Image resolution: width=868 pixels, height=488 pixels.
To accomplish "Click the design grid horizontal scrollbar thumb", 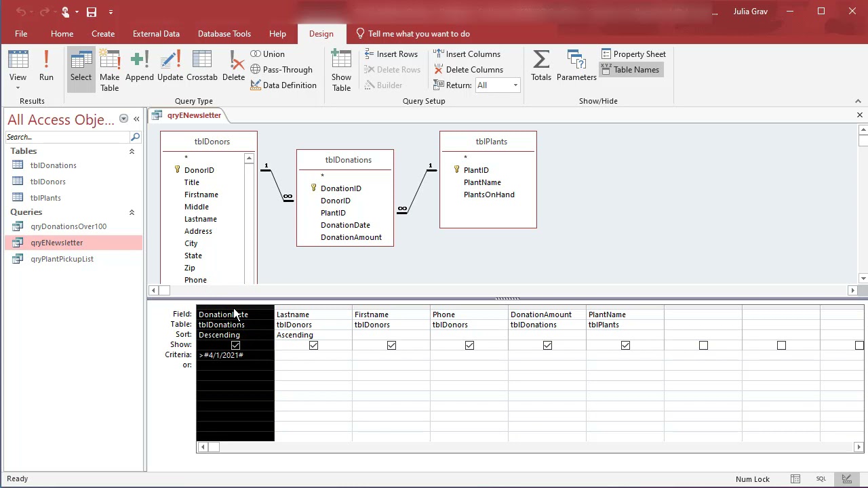I will click(x=214, y=447).
